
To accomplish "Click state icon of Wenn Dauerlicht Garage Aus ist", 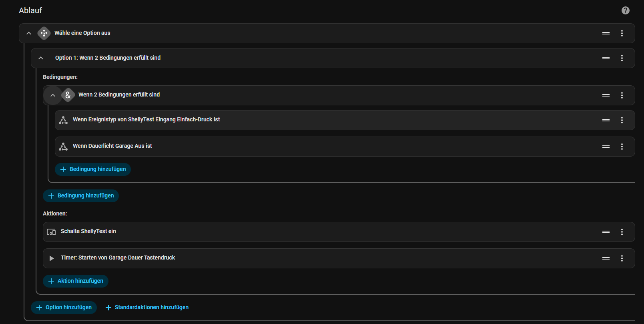I will 63,147.
